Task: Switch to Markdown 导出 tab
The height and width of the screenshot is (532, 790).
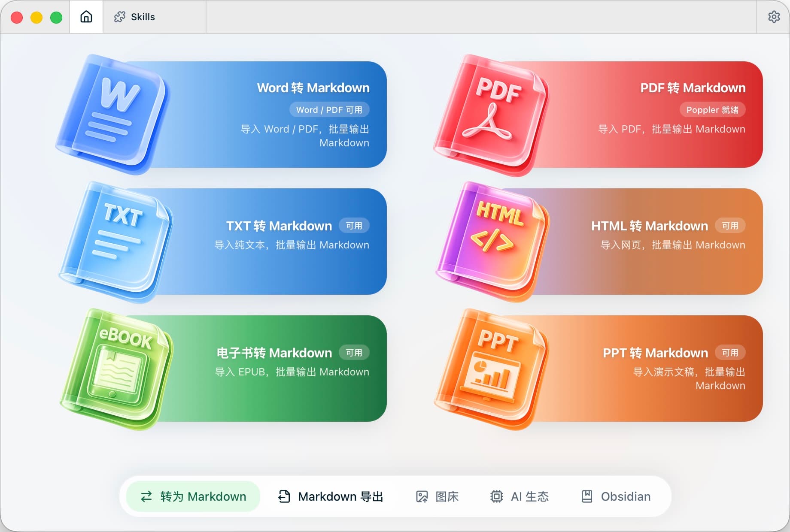Action: (331, 496)
